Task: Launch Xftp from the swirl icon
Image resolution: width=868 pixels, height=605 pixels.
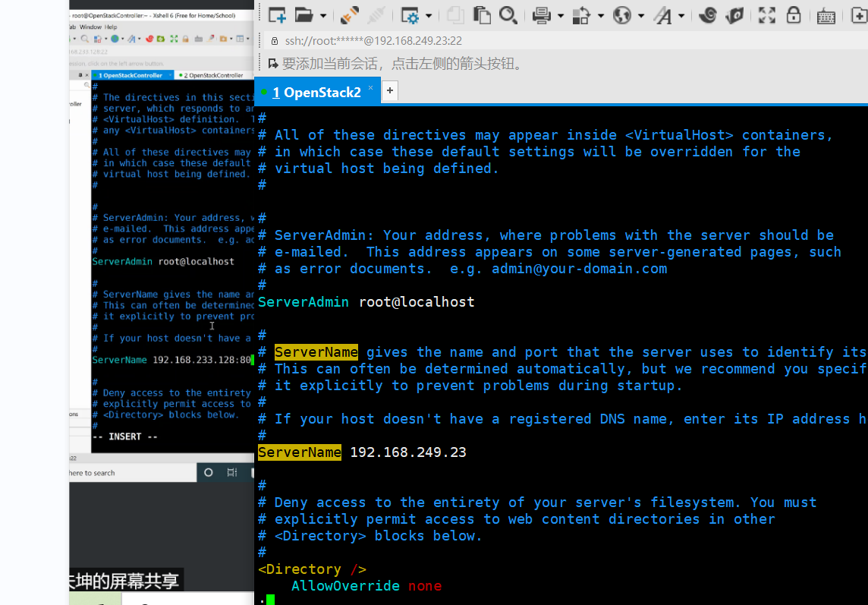Action: (x=707, y=15)
